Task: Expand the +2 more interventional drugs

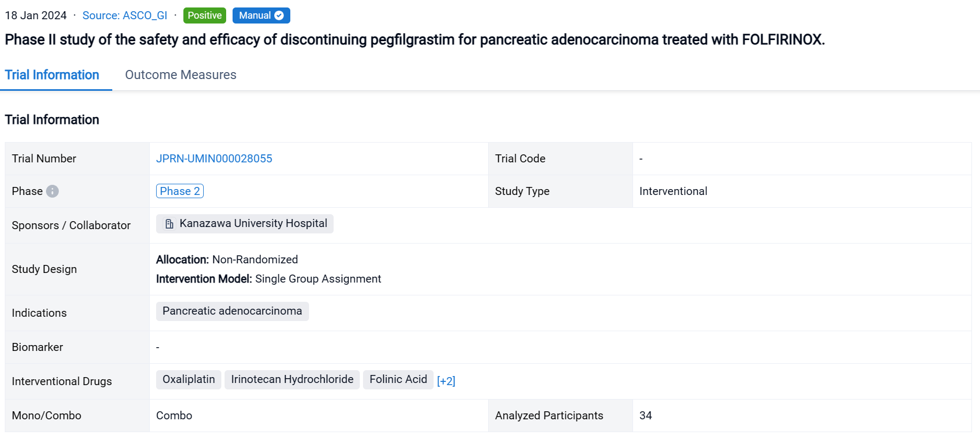Action: pos(446,381)
